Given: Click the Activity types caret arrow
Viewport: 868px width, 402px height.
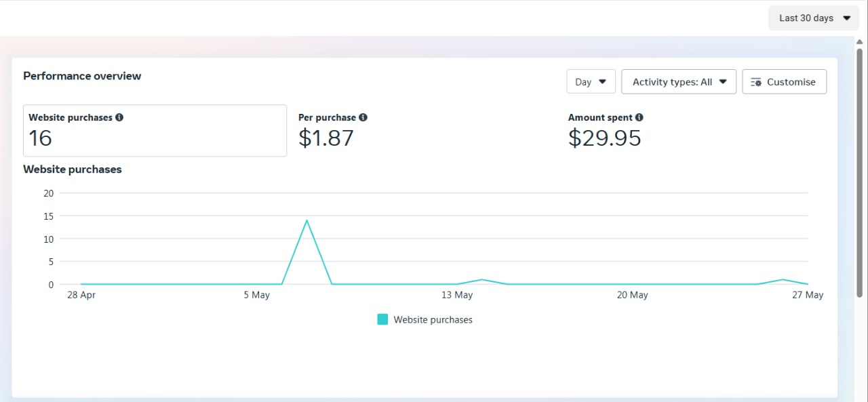Looking at the screenshot, I should (723, 82).
